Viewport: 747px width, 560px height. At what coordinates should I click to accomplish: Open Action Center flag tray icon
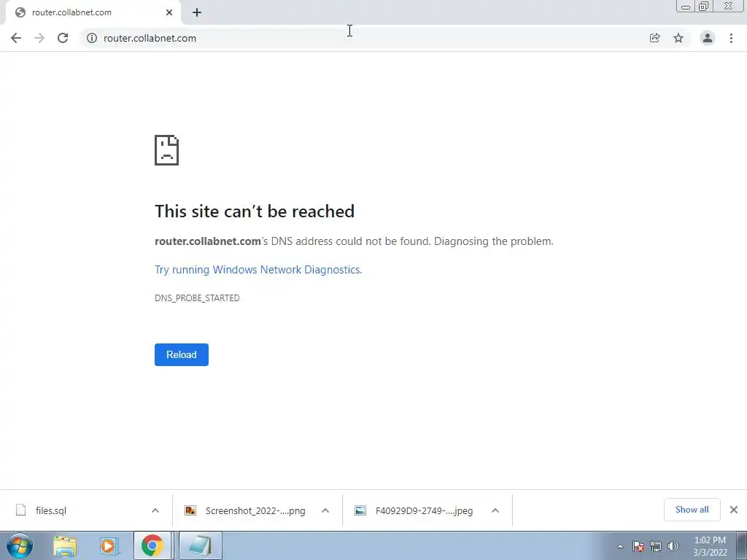(x=638, y=546)
